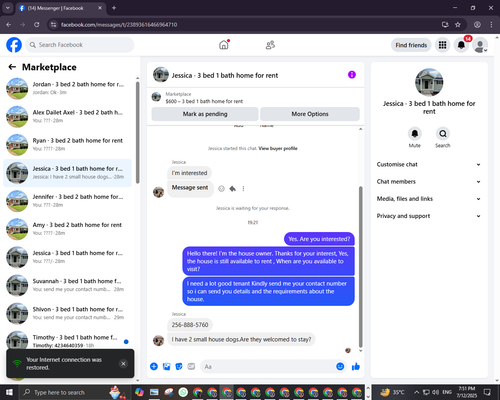The width and height of the screenshot is (500, 400).
Task: Bookmark this page with the star icon
Action: tap(458, 25)
